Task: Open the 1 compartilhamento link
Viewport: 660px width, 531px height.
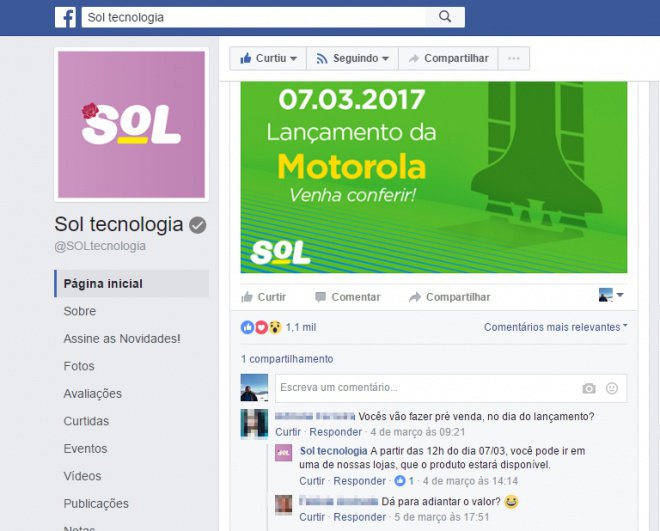Action: coord(287,359)
